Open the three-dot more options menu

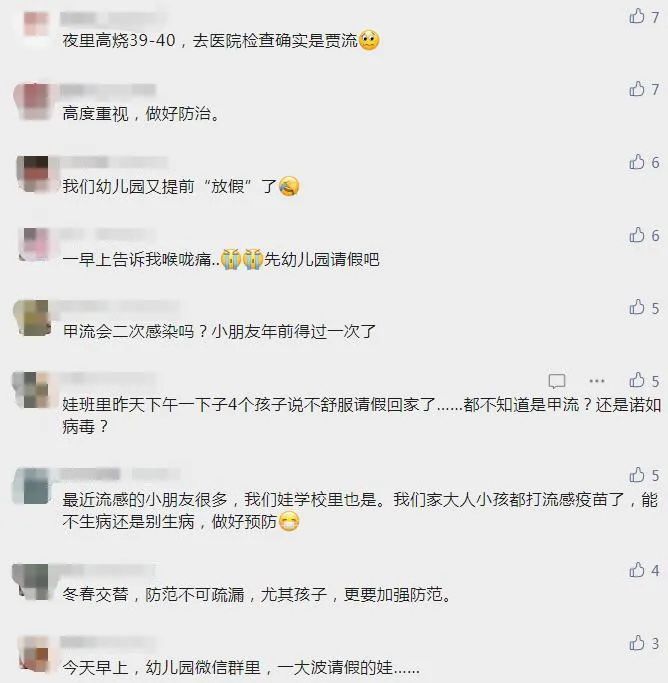[x=597, y=381]
